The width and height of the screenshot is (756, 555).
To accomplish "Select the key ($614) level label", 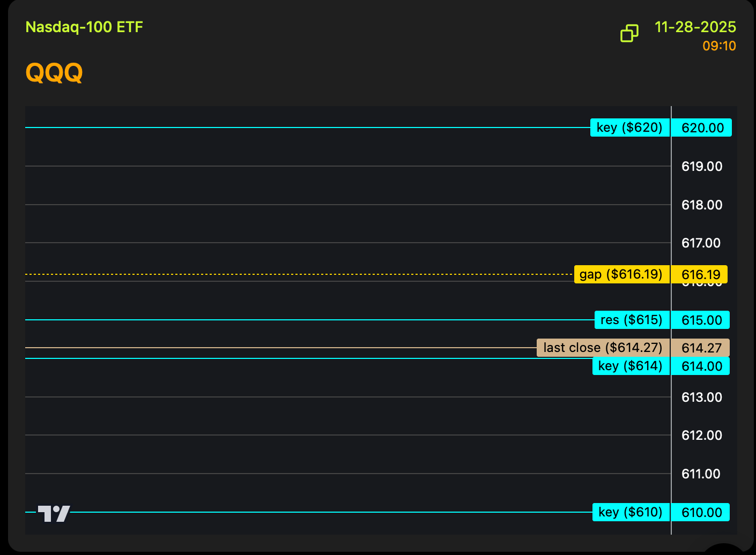I will tap(631, 366).
